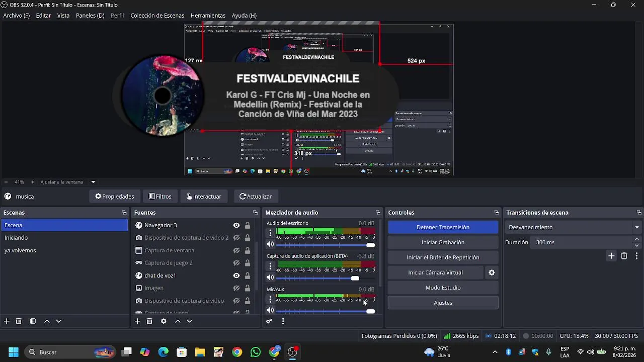
Task: Switch to Modo Estudio
Action: [x=443, y=288]
